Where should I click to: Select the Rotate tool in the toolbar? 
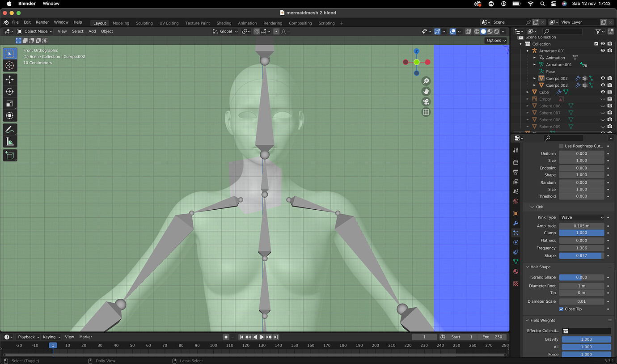[10, 91]
